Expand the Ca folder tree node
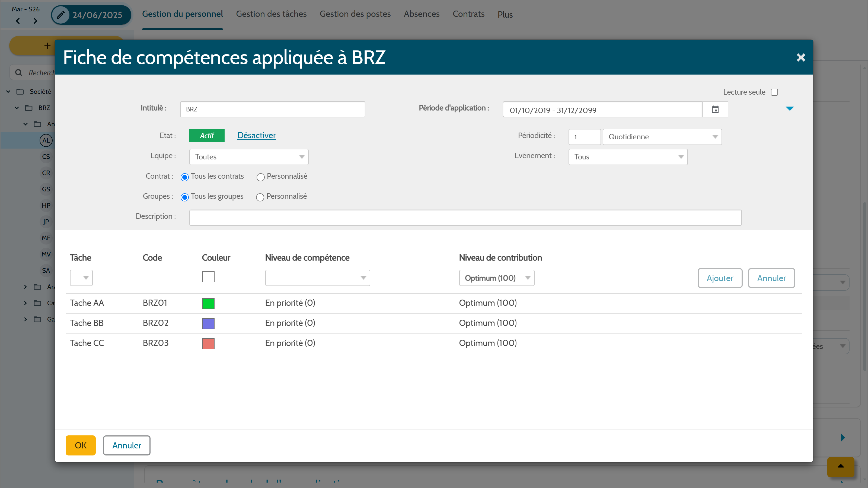The width and height of the screenshot is (868, 488). click(25, 303)
